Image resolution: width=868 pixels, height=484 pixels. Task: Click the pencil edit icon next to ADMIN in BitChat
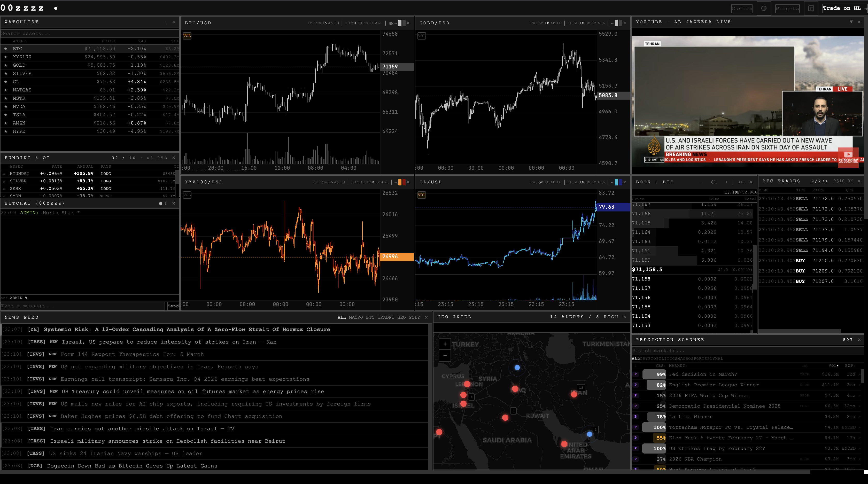(26, 298)
